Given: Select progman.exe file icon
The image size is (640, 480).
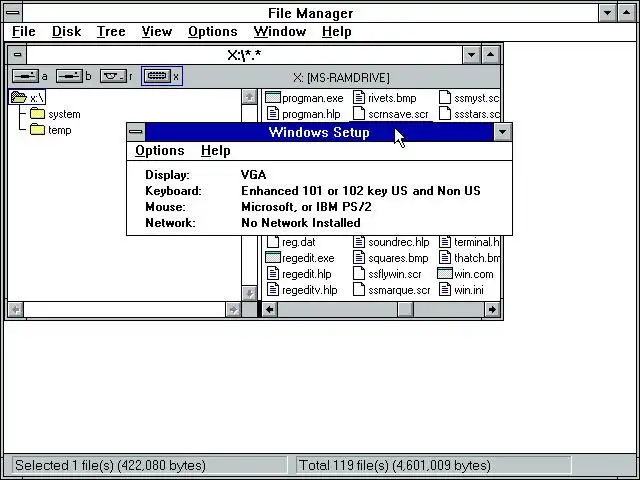Looking at the screenshot, I should coord(273,98).
